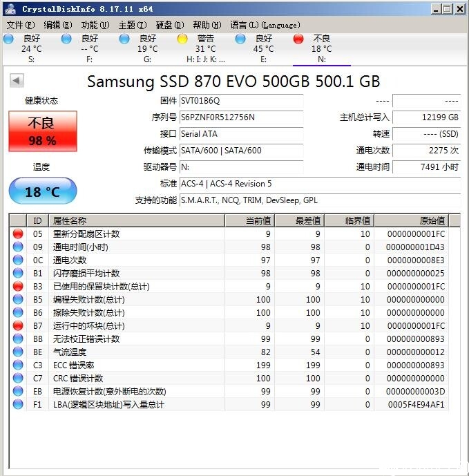This screenshot has width=469, height=476.
Task: Click the total host writes value 12199 GB
Action: coord(426,117)
